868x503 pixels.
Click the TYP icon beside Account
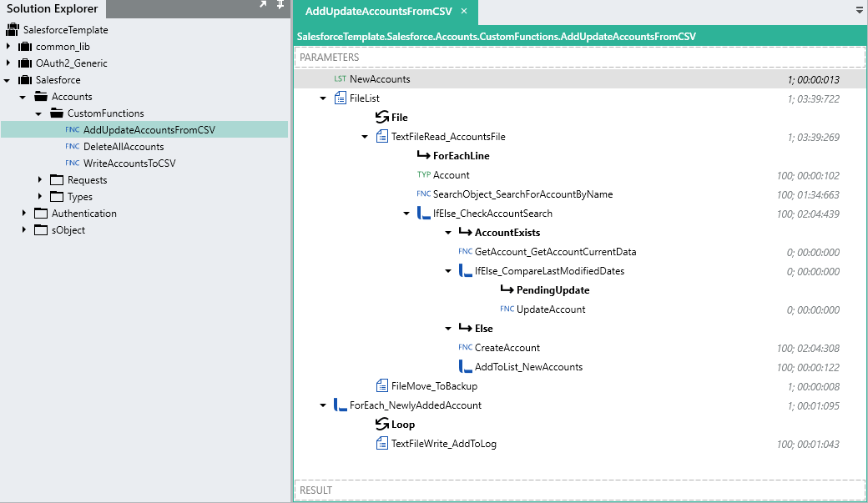coord(423,175)
